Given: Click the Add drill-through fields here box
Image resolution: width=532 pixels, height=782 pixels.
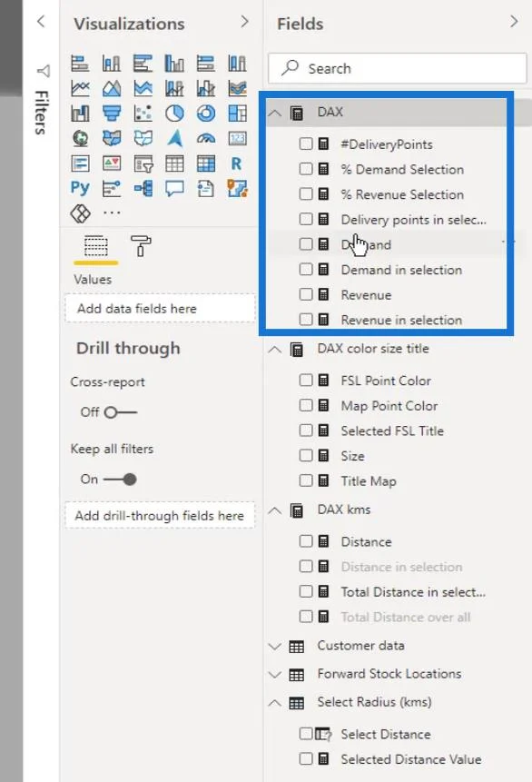Looking at the screenshot, I should pos(160,515).
